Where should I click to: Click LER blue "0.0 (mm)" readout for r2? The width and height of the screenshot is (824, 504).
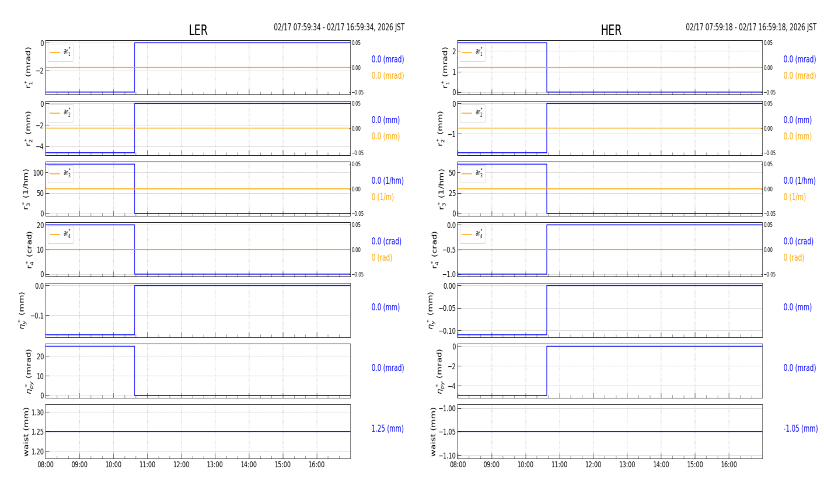click(385, 120)
